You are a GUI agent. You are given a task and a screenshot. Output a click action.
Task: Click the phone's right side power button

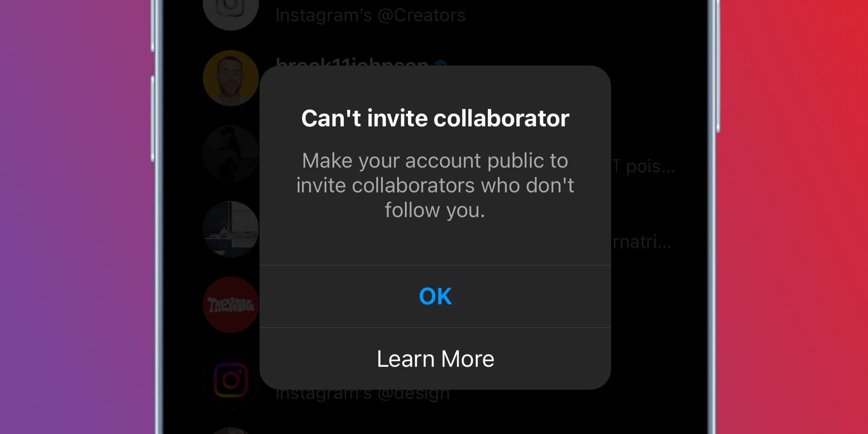pos(718,65)
